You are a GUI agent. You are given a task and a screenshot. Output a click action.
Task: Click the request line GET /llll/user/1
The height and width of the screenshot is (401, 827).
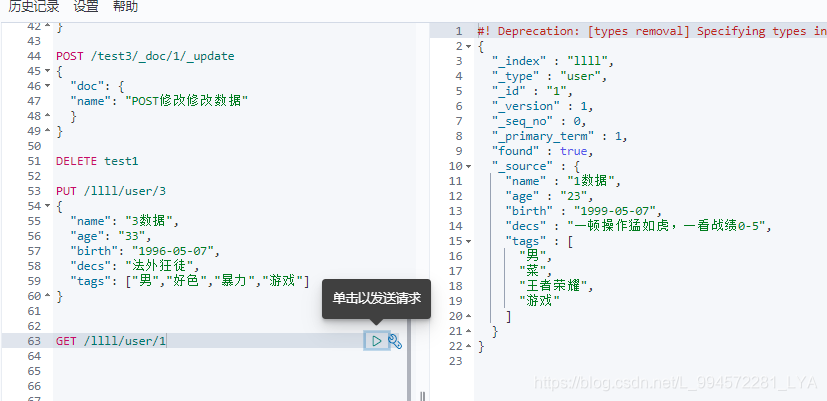[111, 341]
